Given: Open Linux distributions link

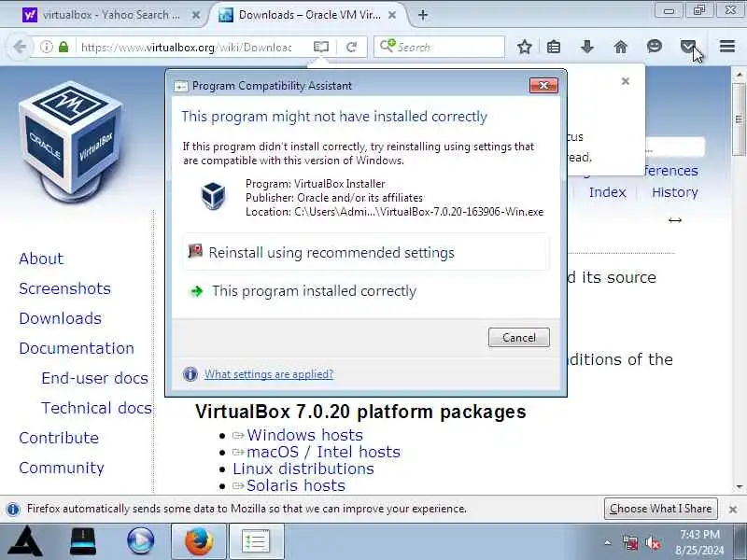Looking at the screenshot, I should pyautogui.click(x=303, y=469).
